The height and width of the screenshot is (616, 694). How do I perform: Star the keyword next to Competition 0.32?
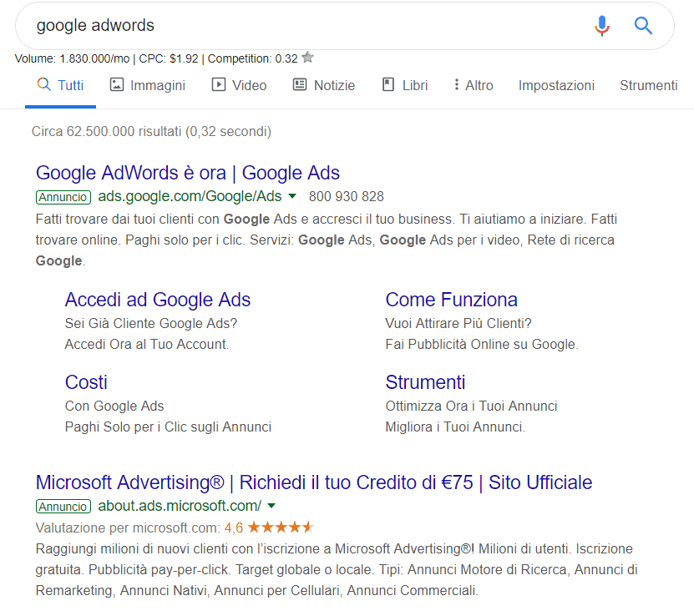307,58
